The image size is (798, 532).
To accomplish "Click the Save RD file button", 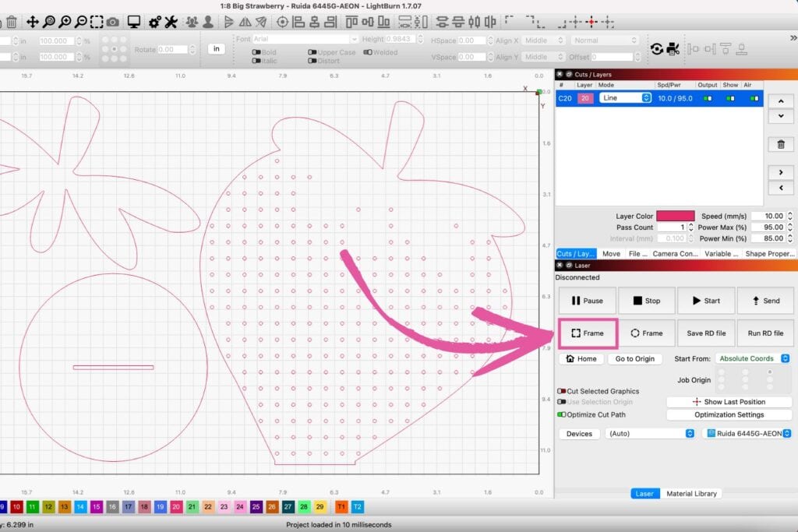I will point(706,333).
